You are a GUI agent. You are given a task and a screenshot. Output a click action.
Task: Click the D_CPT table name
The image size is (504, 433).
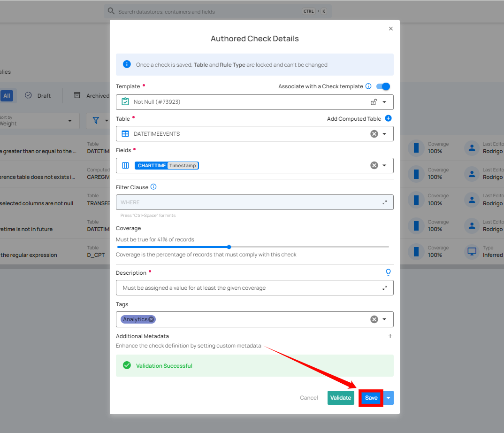click(x=96, y=255)
